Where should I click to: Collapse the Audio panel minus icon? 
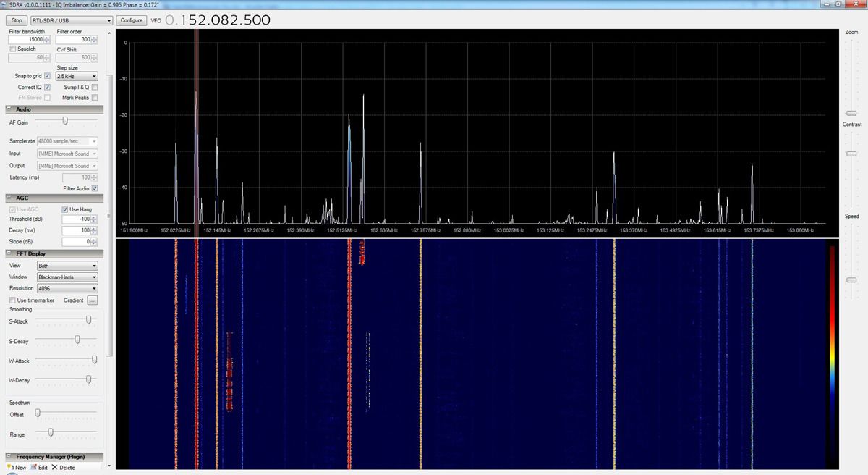point(10,109)
